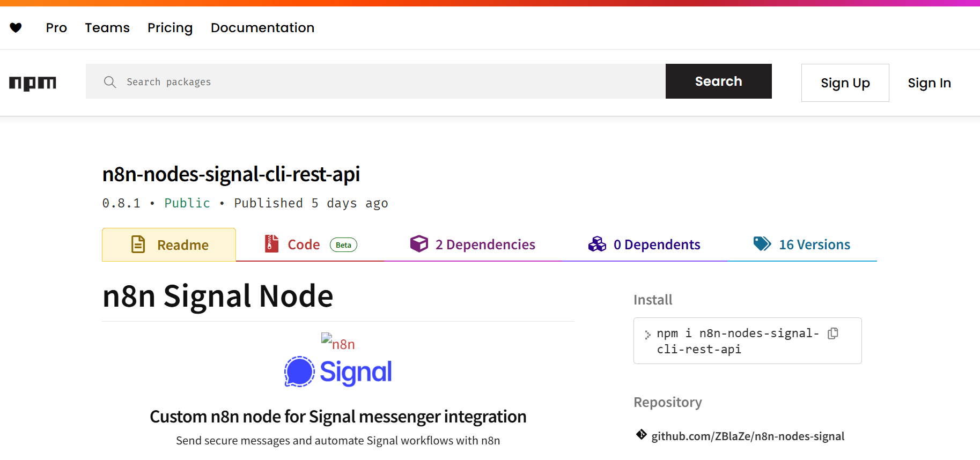Viewport: 980px width, 460px height.
Task: Open the Readme tab
Action: 169,245
